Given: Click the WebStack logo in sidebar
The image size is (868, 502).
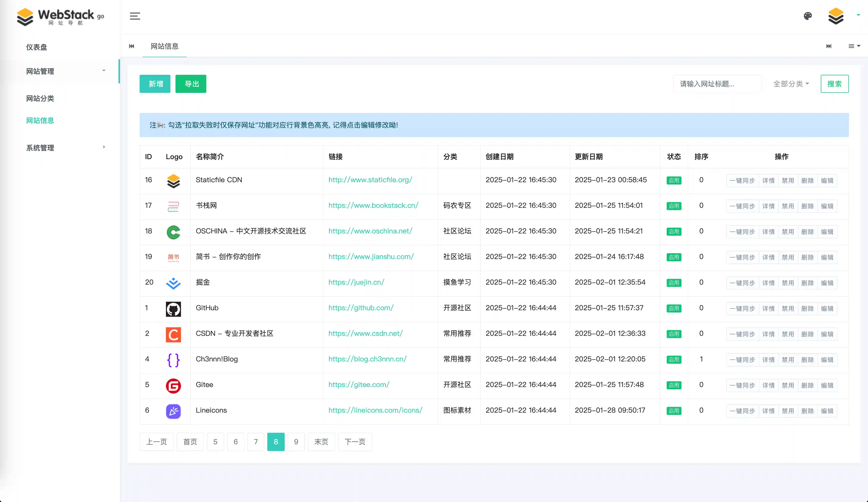Looking at the screenshot, I should coord(60,17).
